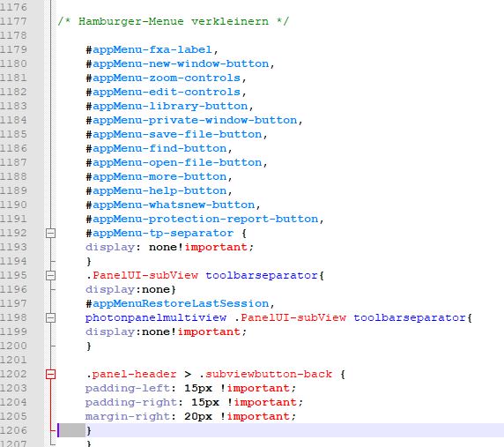Place cursor on display: none!important line 1193
This screenshot has width=504, height=447.
pyautogui.click(x=169, y=247)
